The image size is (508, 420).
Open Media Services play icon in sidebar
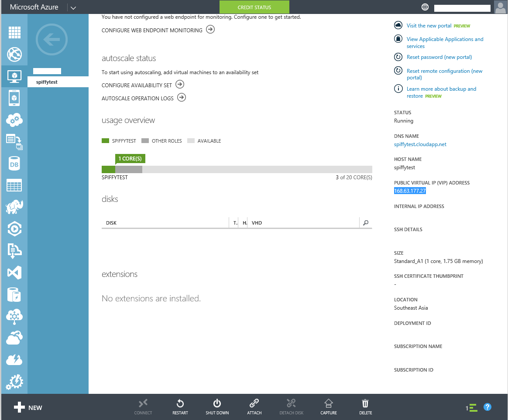(14, 229)
